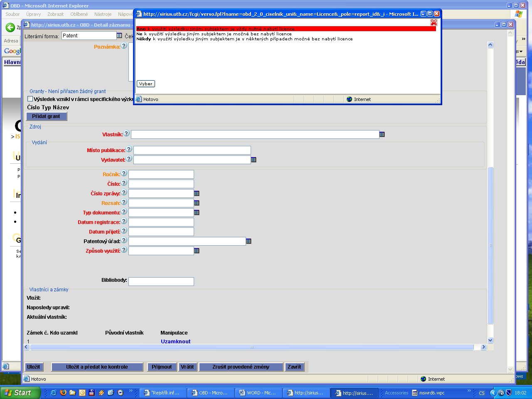Click the help icon next to Poznámka
532x399 pixels.
click(x=124, y=46)
